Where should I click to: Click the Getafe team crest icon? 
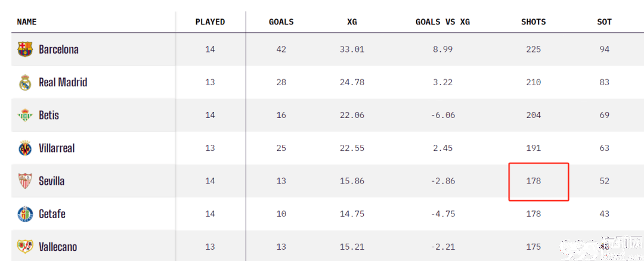pos(25,214)
